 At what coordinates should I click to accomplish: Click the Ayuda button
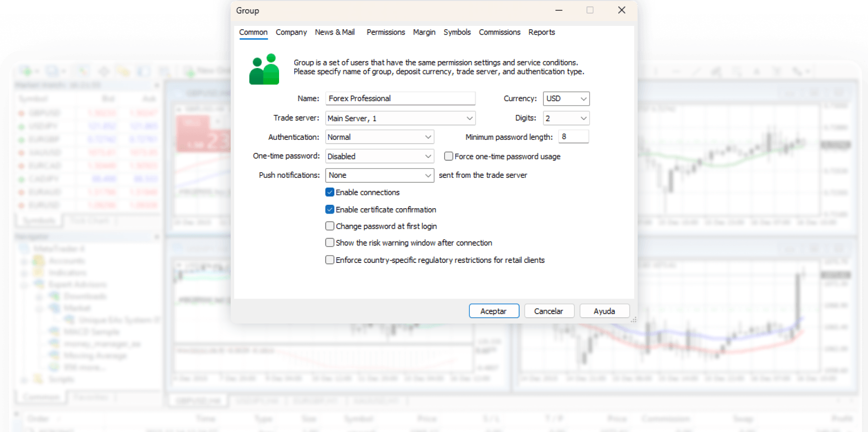[605, 311]
